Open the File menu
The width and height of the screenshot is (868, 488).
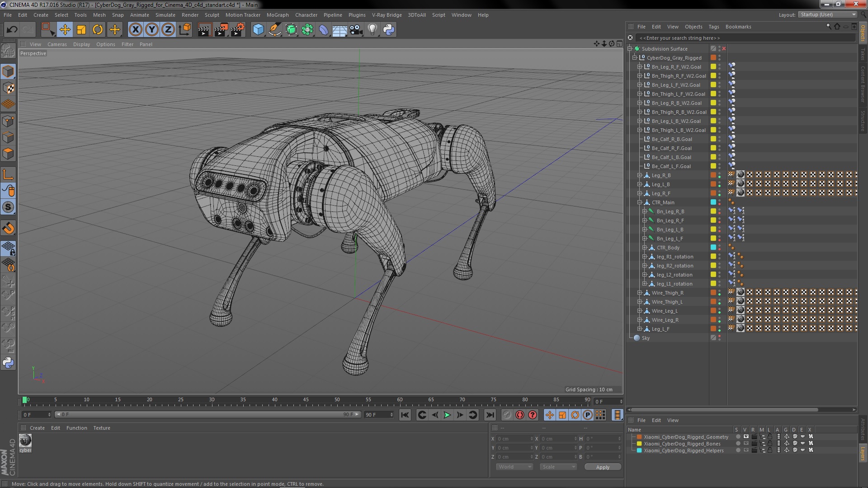pos(8,15)
